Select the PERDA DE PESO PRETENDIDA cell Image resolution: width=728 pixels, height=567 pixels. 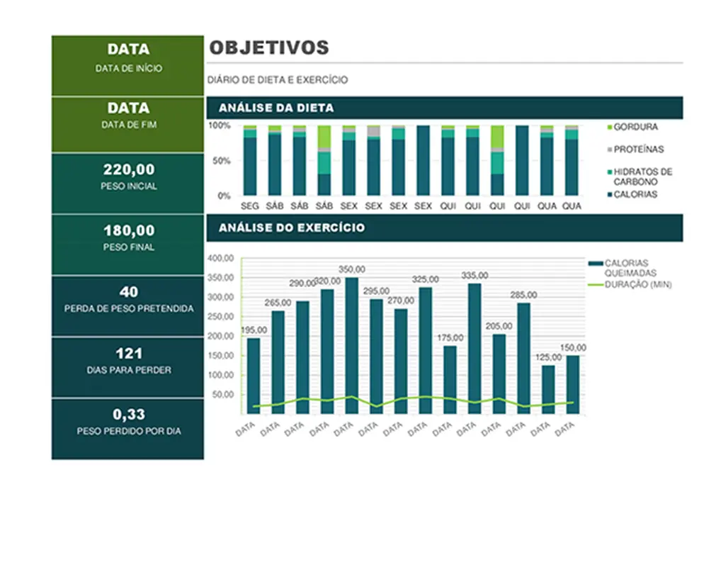(x=128, y=299)
